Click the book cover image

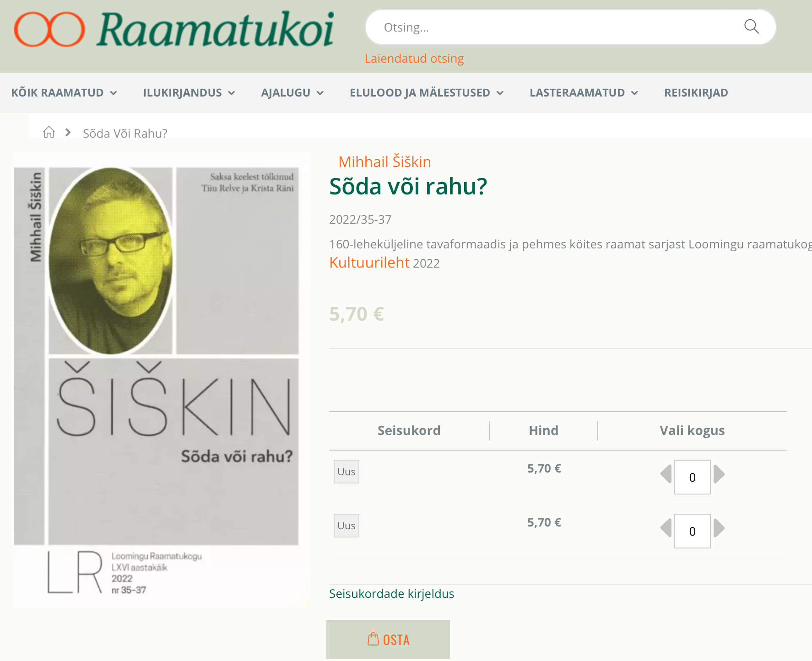tap(162, 380)
